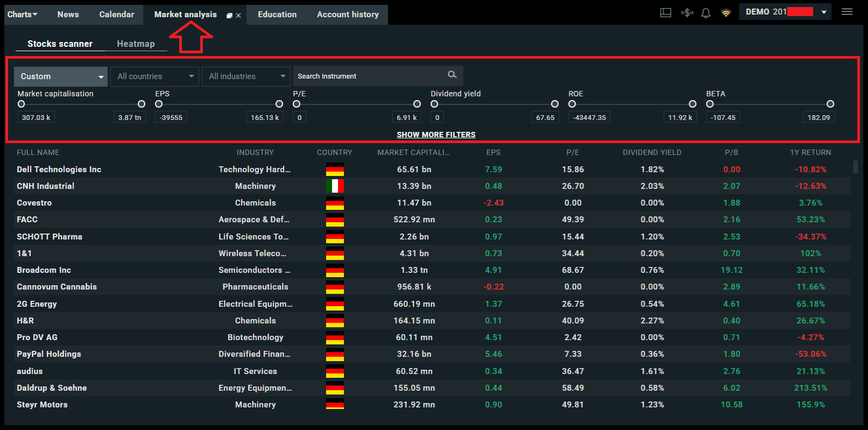868x430 pixels.
Task: Switch to the News tab
Action: 68,15
